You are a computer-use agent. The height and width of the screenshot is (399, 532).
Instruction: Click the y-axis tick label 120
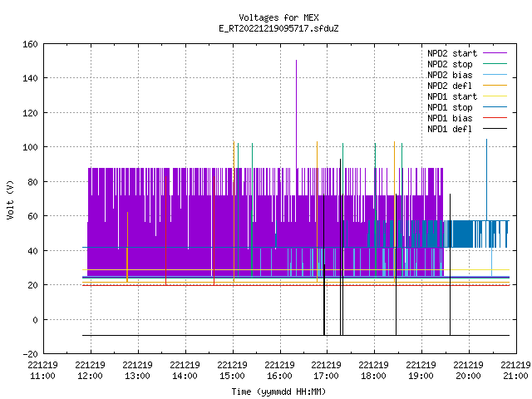tap(30, 113)
